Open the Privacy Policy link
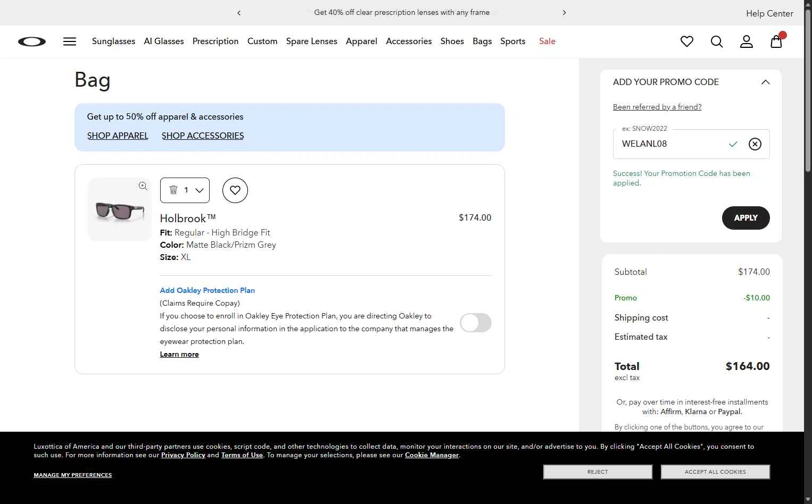This screenshot has height=504, width=812. click(183, 455)
